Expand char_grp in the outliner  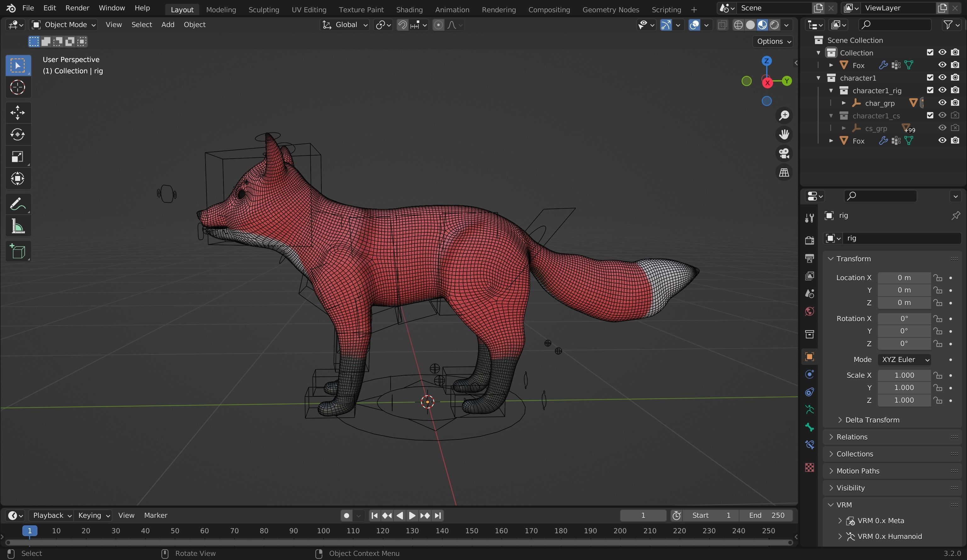pyautogui.click(x=844, y=103)
